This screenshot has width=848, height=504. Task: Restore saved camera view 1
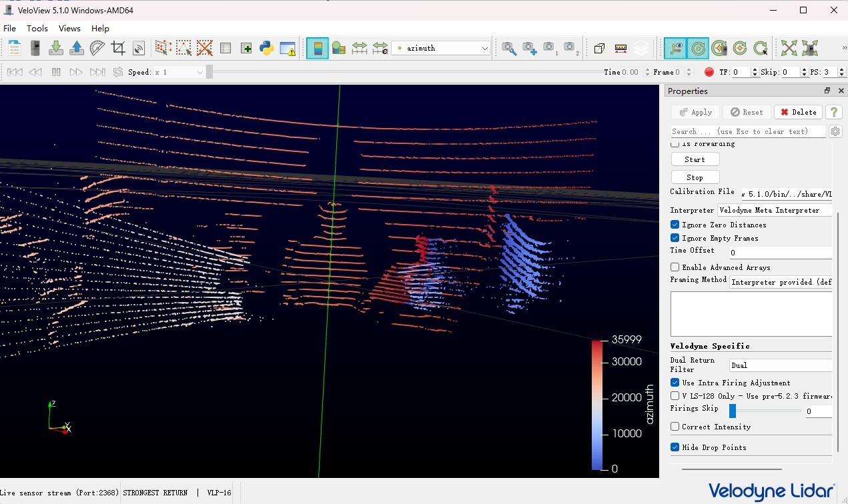(550, 48)
